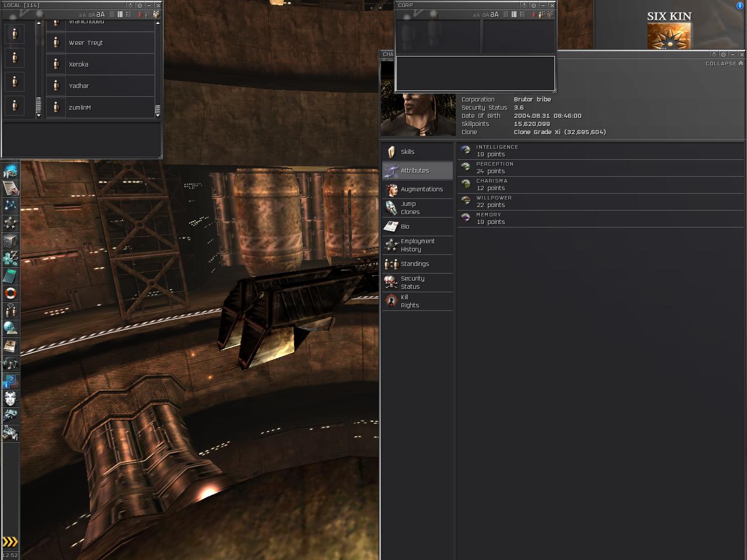Click the Perception attribute icon
The image size is (747, 560).
point(466,167)
